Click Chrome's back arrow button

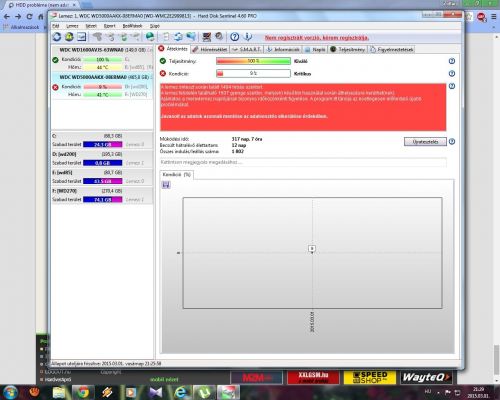coord(7,16)
